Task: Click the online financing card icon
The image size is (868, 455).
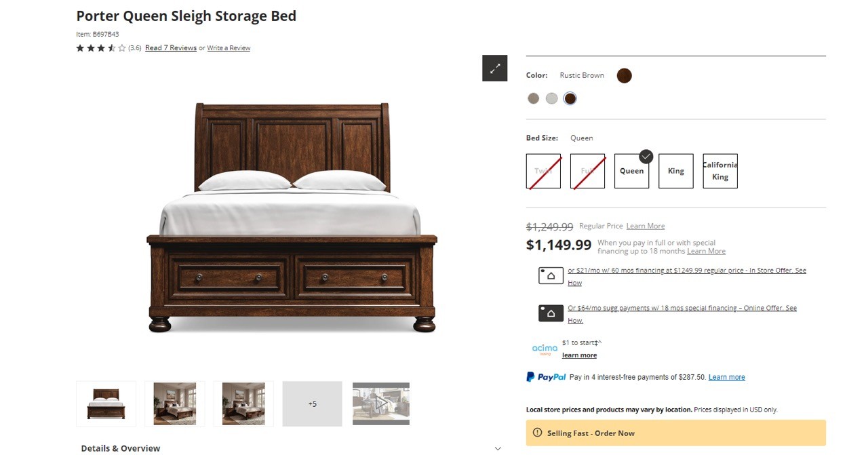Action: pos(551,313)
